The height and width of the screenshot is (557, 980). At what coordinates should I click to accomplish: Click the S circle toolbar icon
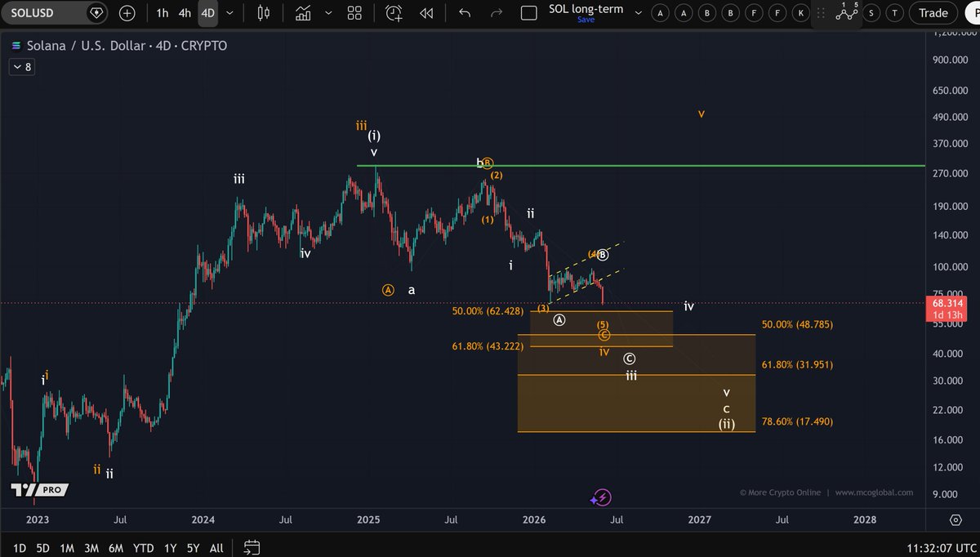point(873,13)
